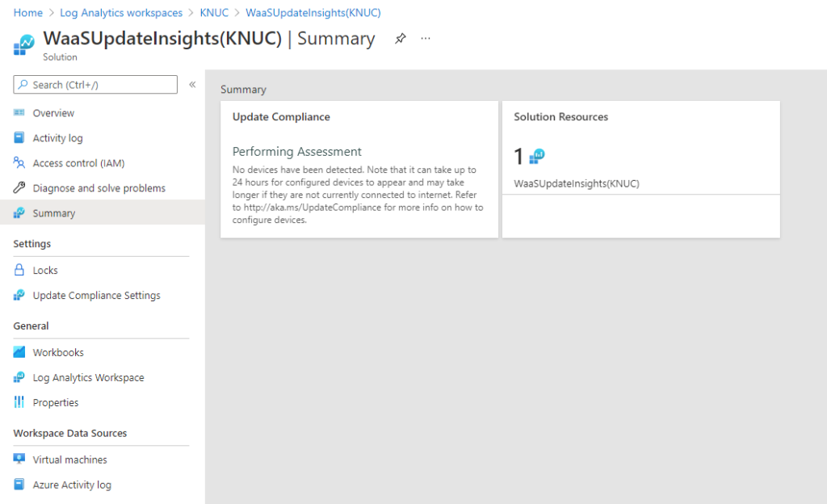Open Azure Activity log data source

pyautogui.click(x=72, y=485)
